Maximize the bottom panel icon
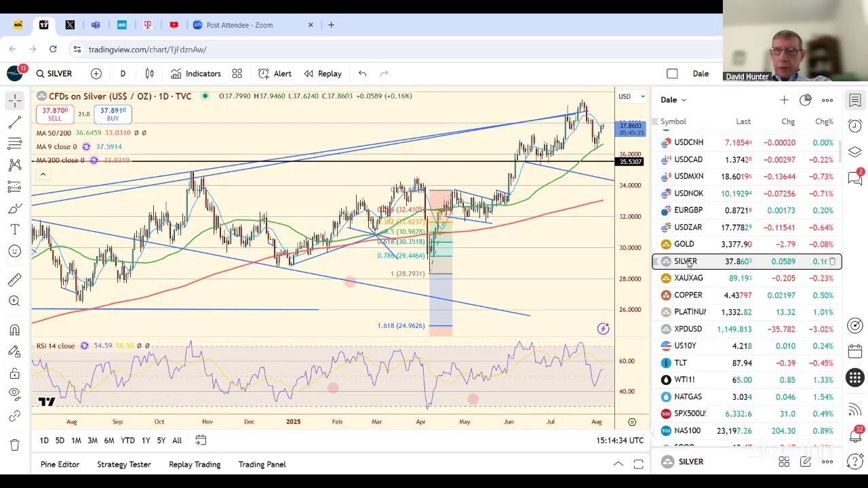 [x=638, y=464]
